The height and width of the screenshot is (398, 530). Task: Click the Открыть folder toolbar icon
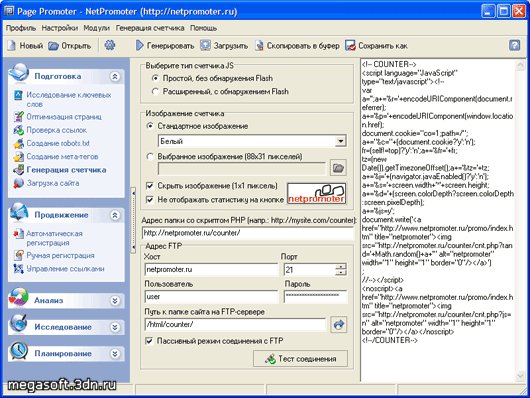(x=53, y=46)
